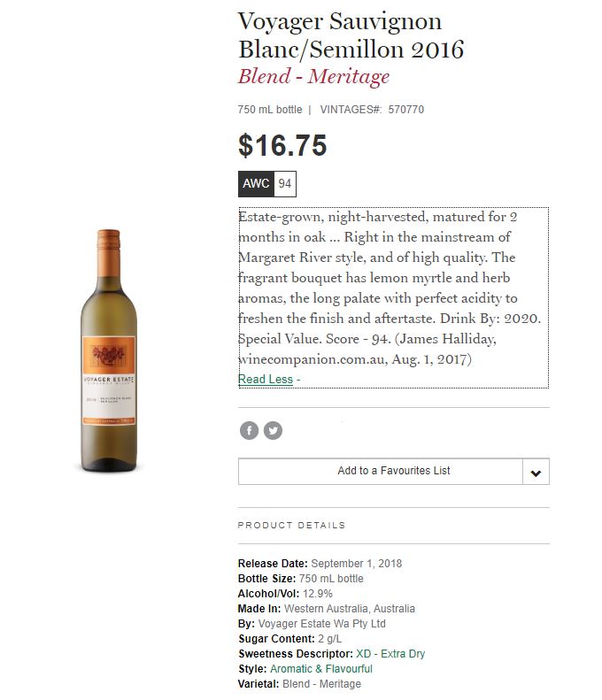This screenshot has width=602, height=700.
Task: Click the Voyager Sauvignon Blanc/Semillon 2016 title
Action: [x=351, y=35]
